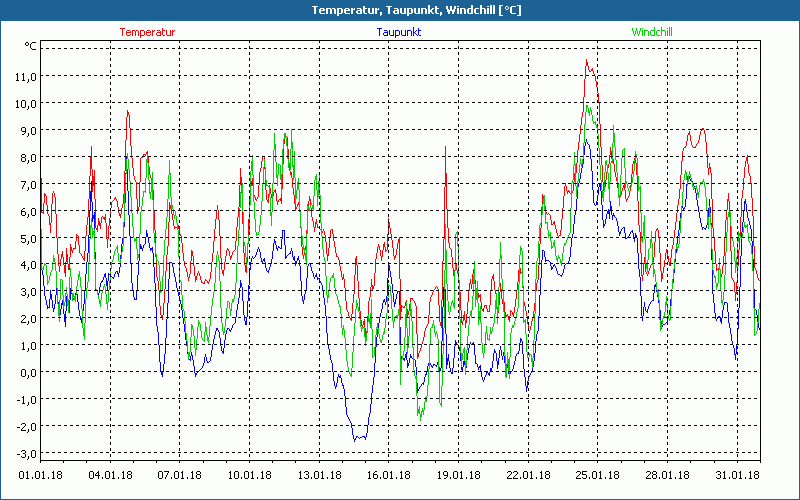Viewport: 800px width, 500px height.
Task: Click the y-axis value '3,0'
Action: pos(29,292)
